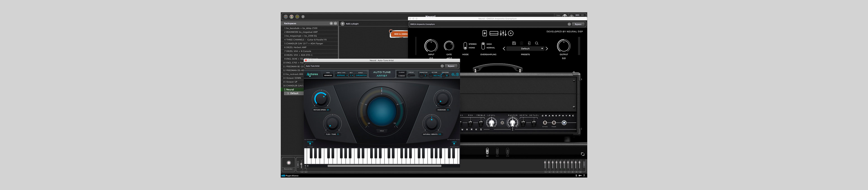Select Classic mode in Auto-Tune

(x=402, y=72)
